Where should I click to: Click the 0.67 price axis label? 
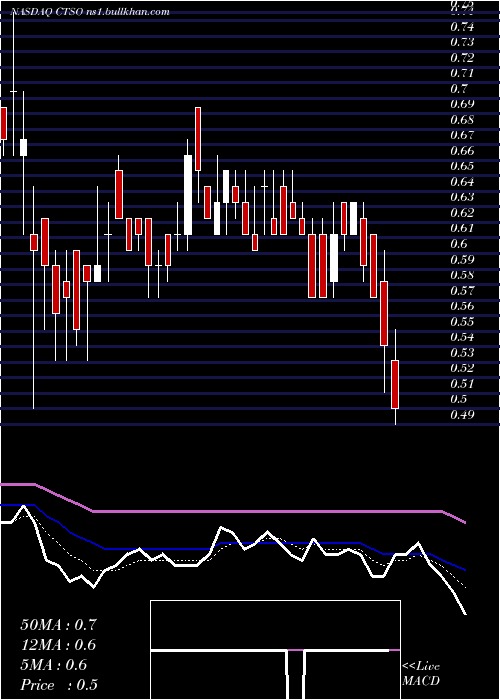pos(462,135)
